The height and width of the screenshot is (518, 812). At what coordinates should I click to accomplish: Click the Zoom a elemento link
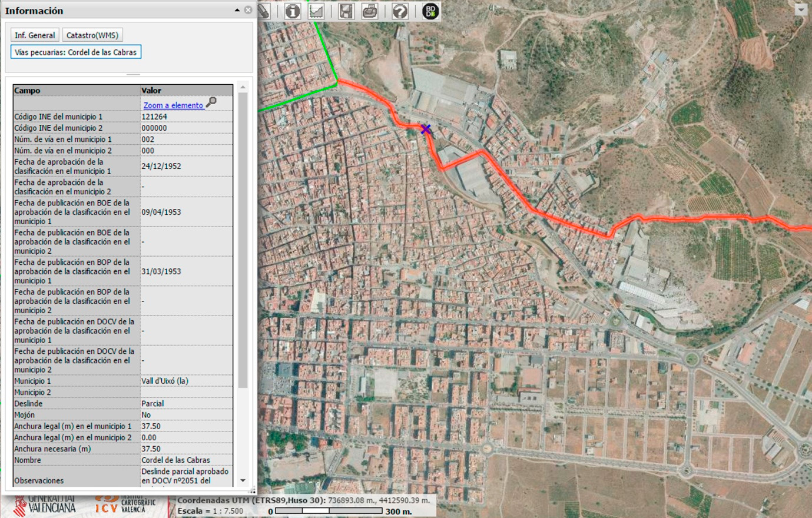pyautogui.click(x=173, y=105)
